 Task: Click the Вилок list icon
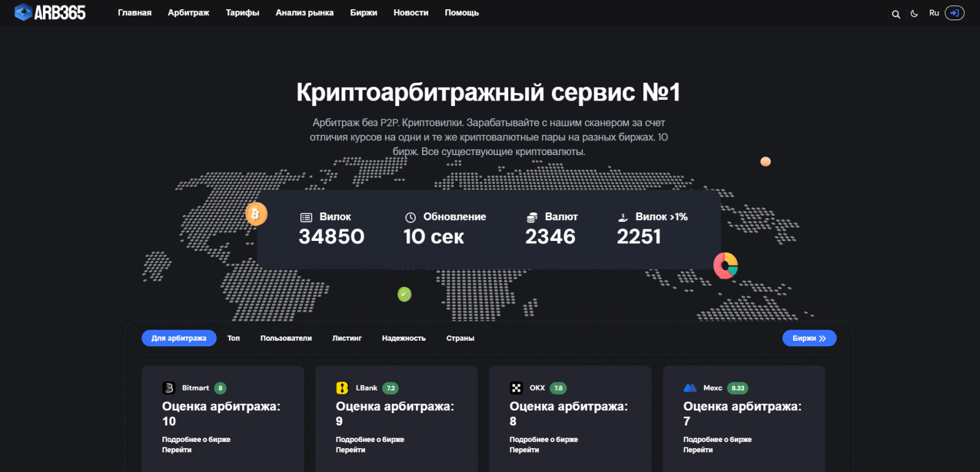[x=306, y=218]
